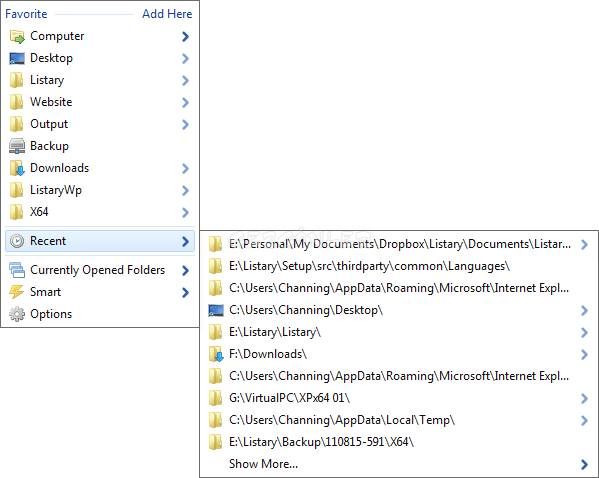Expand the Listary favorite submenu arrow
This screenshot has width=599, height=478.
click(185, 81)
